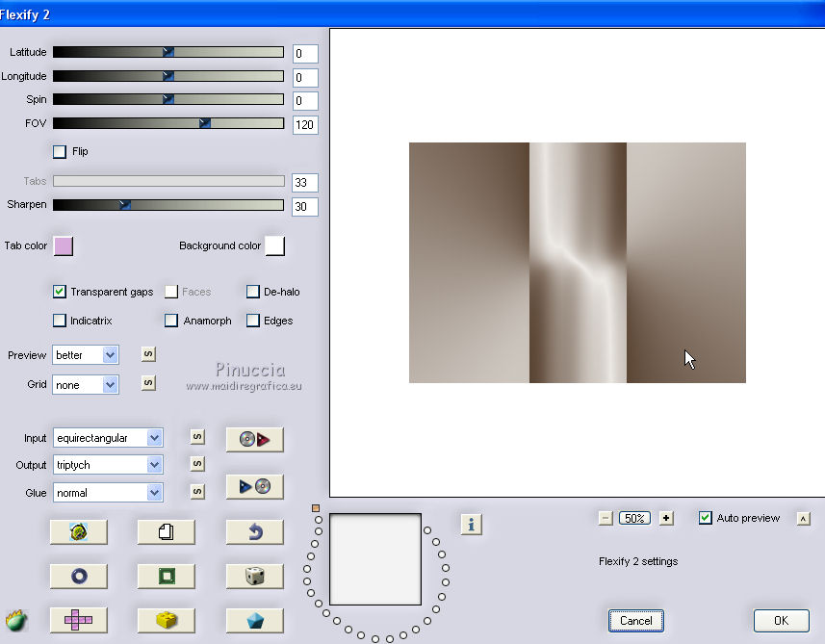This screenshot has height=644, width=825.
Task: Click the blue polyhedron icon button
Action: (x=255, y=620)
